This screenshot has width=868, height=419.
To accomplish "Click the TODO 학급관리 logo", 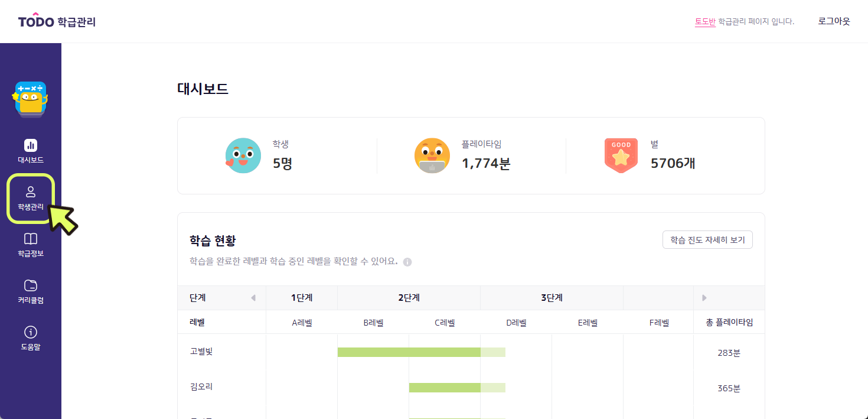I will [57, 21].
